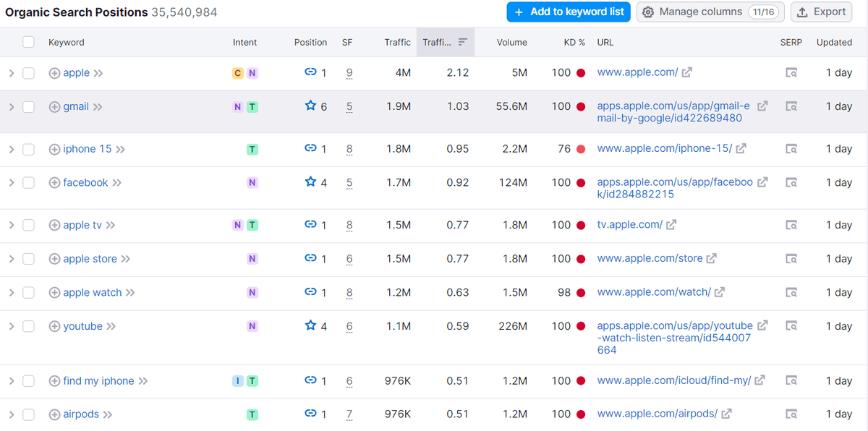Click the C intent badge for apple
The image size is (868, 431).
[x=237, y=73]
